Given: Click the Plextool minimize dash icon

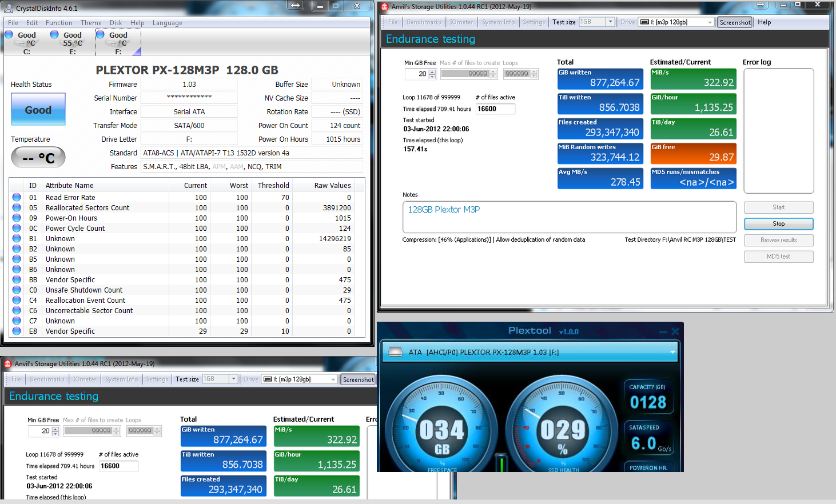Looking at the screenshot, I should pyautogui.click(x=663, y=331).
